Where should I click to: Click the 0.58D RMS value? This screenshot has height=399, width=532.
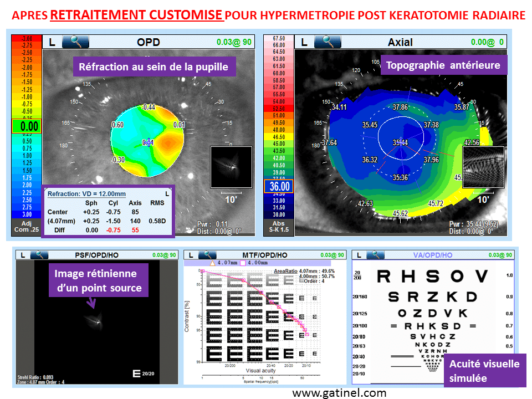click(157, 221)
